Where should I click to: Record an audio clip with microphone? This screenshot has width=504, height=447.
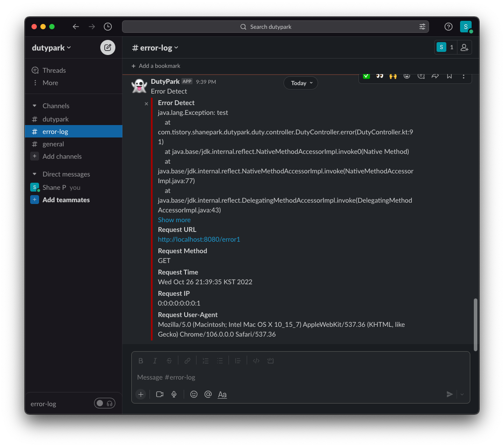(x=174, y=394)
